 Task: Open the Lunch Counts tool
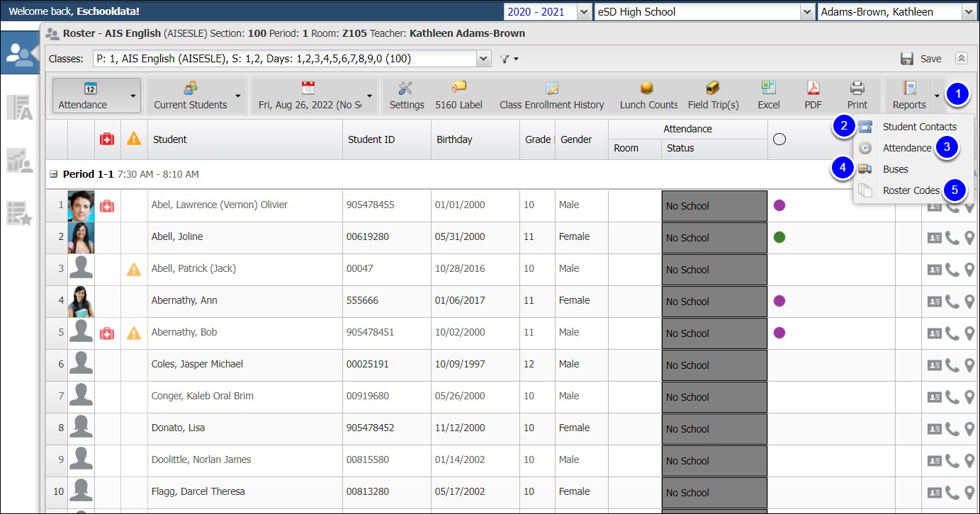click(648, 96)
